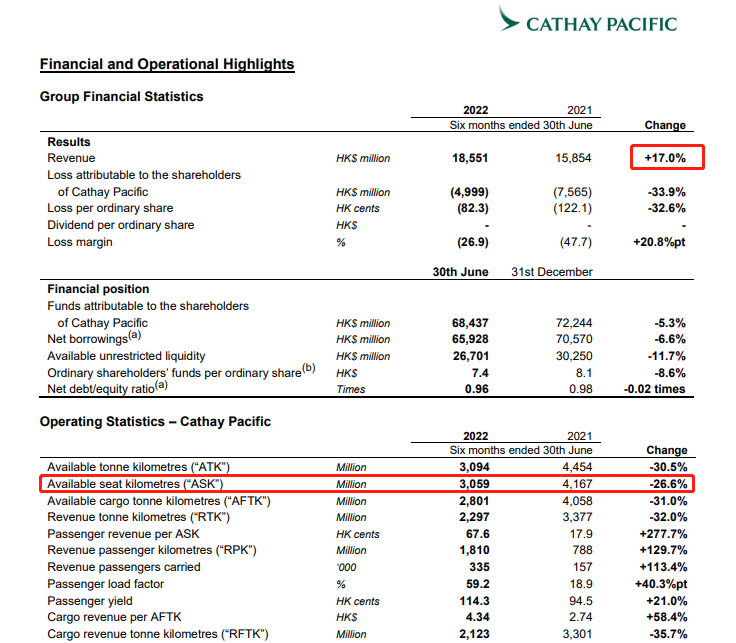Image resolution: width=736 pixels, height=643 pixels.
Task: Select the liquidity value 26,701
Action: pyautogui.click(x=471, y=356)
